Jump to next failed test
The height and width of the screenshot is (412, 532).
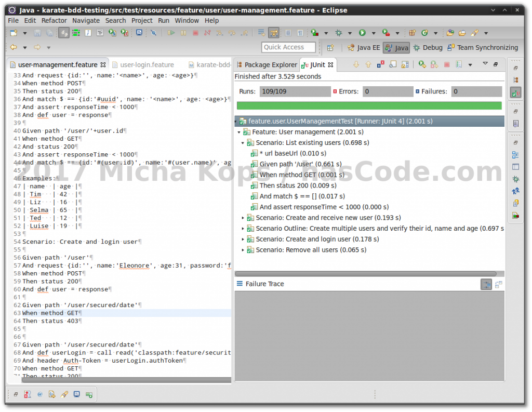[x=356, y=64]
